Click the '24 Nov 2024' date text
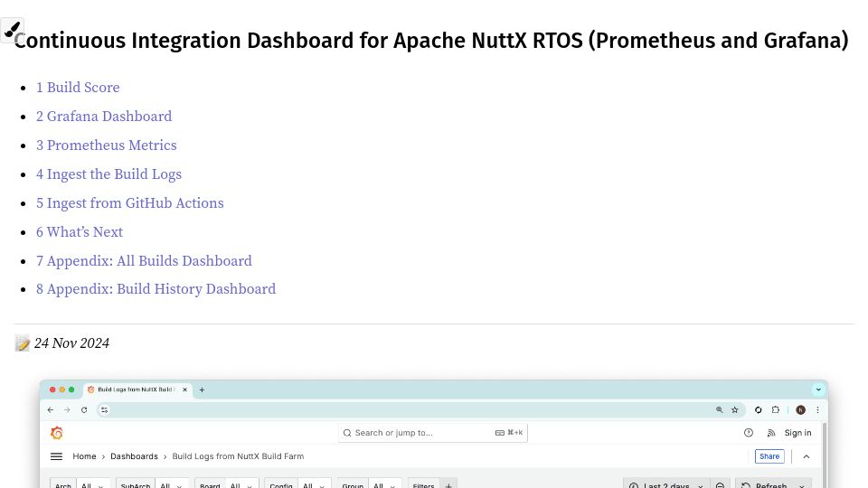Viewport: 868px width, 488px height. click(72, 343)
